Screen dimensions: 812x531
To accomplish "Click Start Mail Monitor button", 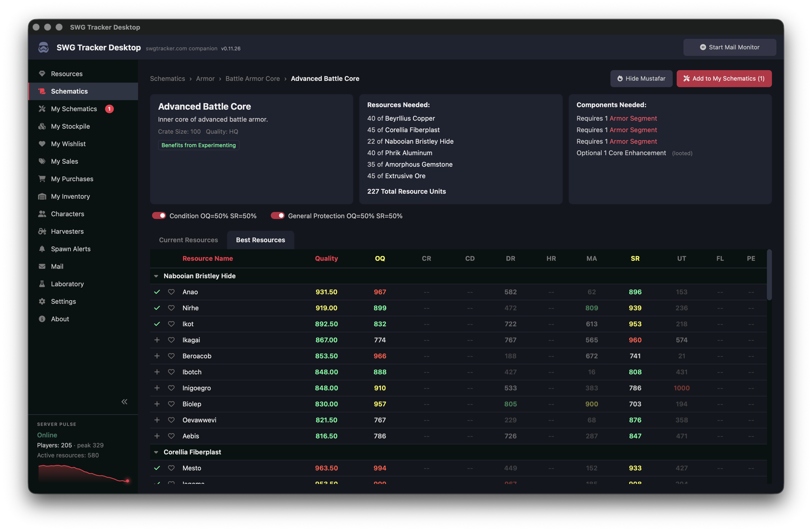I will [730, 47].
